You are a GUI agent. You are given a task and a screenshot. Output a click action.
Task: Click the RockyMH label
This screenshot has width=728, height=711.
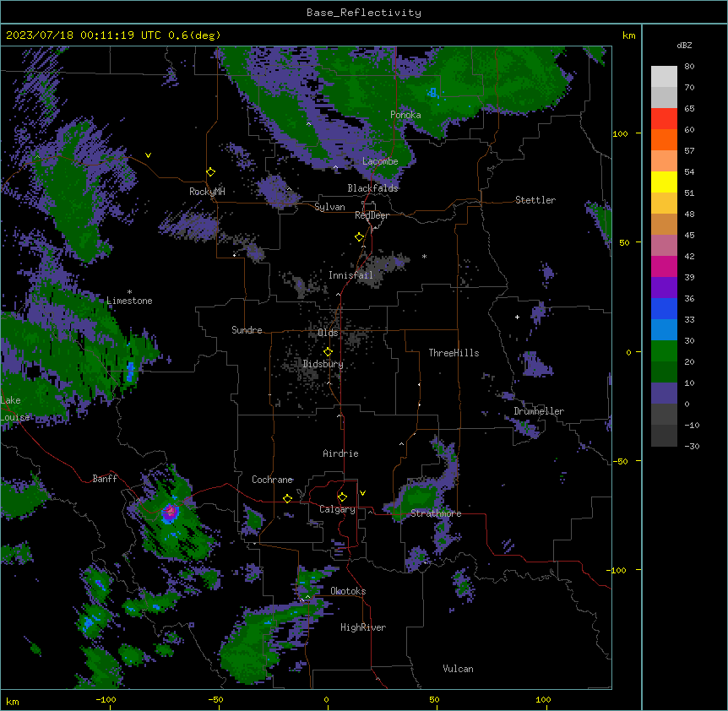207,191
